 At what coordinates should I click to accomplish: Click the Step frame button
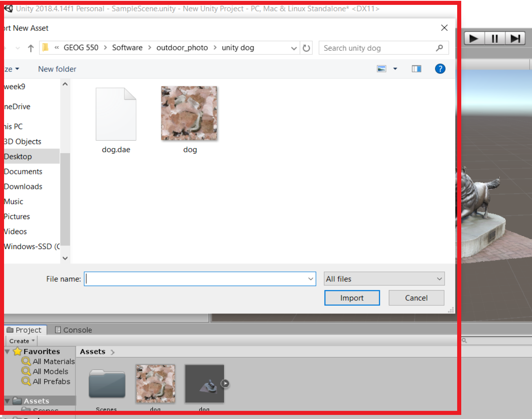(x=515, y=39)
